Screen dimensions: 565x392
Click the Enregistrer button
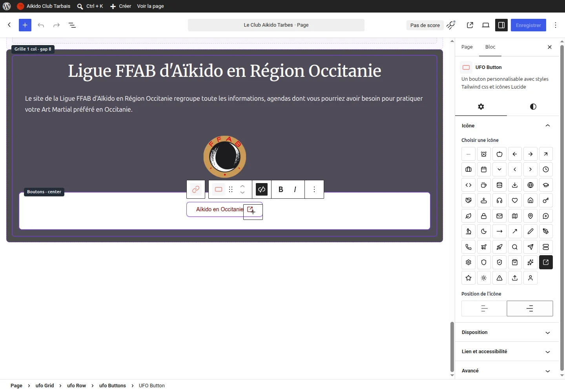(x=528, y=25)
